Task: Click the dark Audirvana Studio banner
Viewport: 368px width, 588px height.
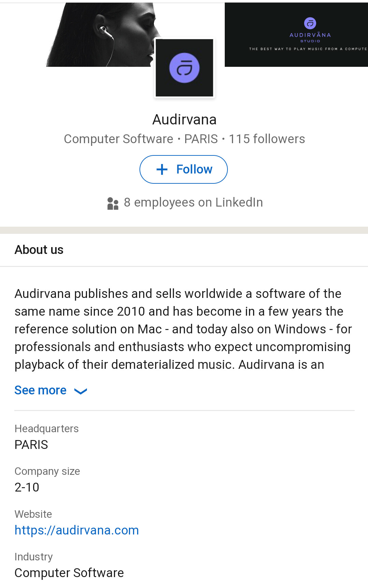Action: (x=296, y=35)
